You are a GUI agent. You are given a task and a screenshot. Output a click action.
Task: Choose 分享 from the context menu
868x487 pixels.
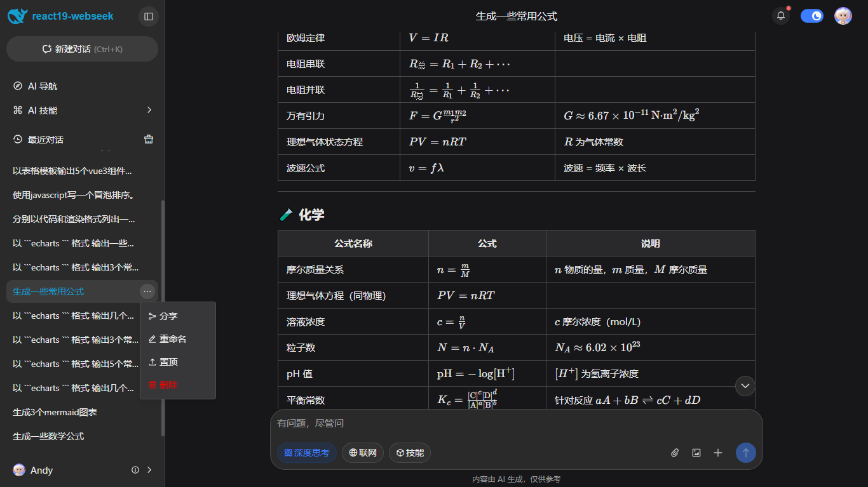[178, 316]
